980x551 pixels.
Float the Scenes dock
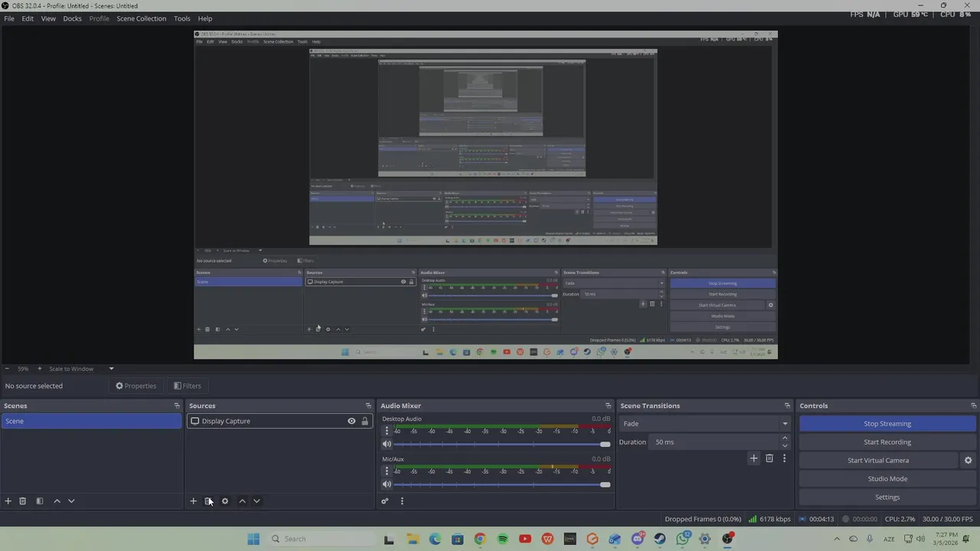point(177,406)
